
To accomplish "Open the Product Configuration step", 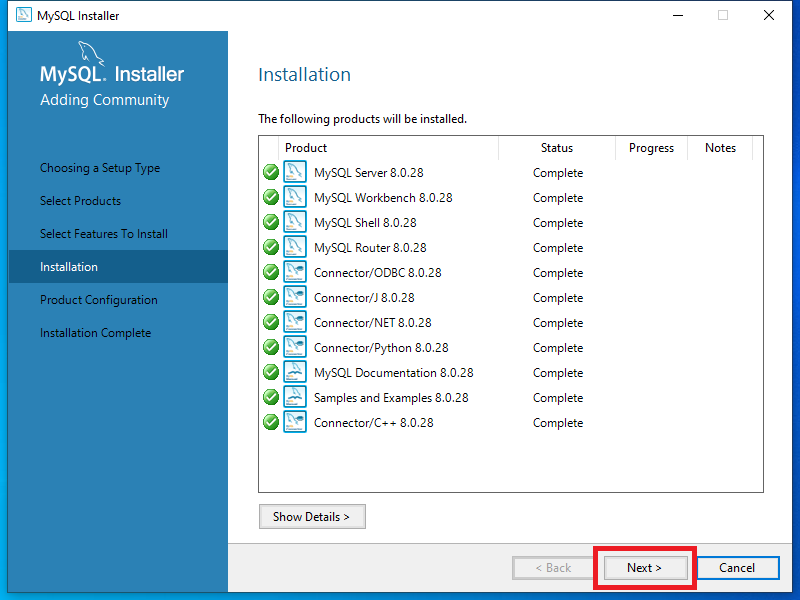I will coord(99,300).
